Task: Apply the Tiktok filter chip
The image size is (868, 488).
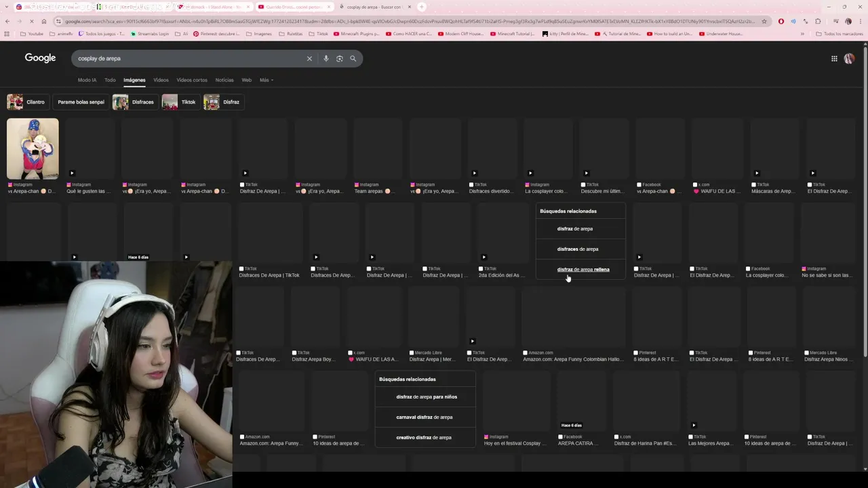Action: click(180, 102)
